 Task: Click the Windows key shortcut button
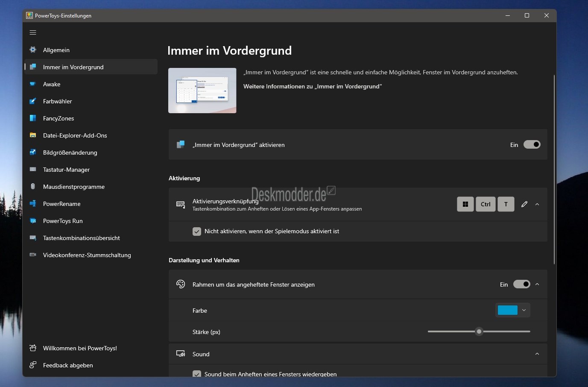click(x=465, y=204)
